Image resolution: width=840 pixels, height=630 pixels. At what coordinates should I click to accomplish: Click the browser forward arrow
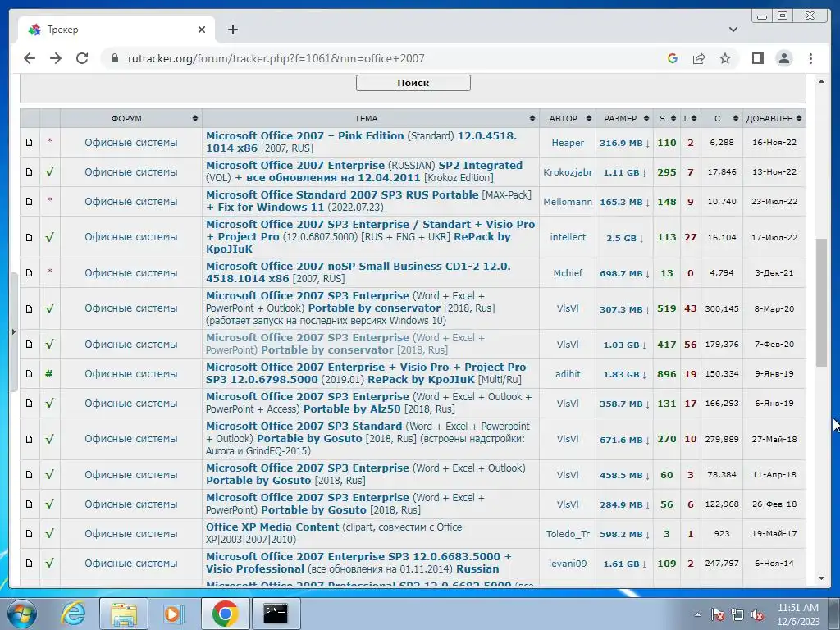click(x=56, y=58)
